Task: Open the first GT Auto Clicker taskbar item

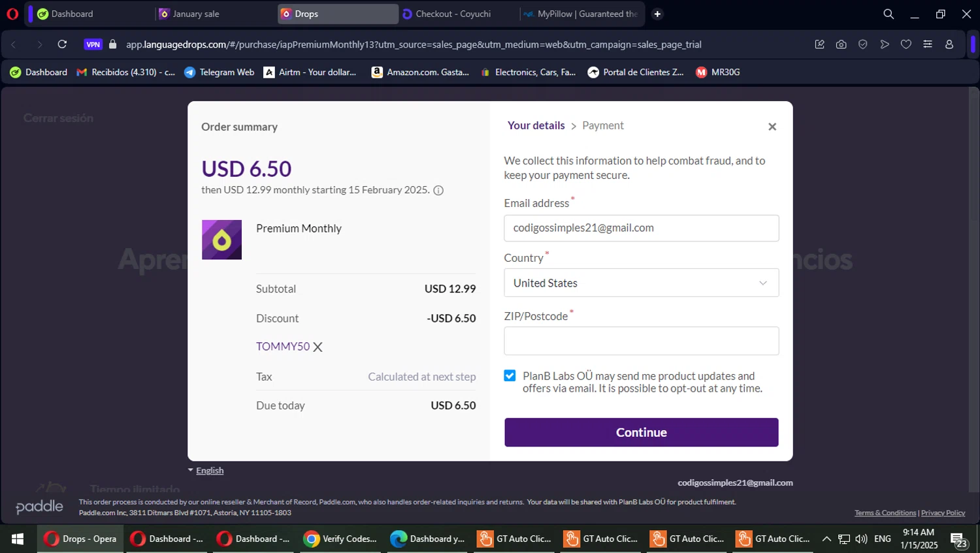Action: pos(514,539)
